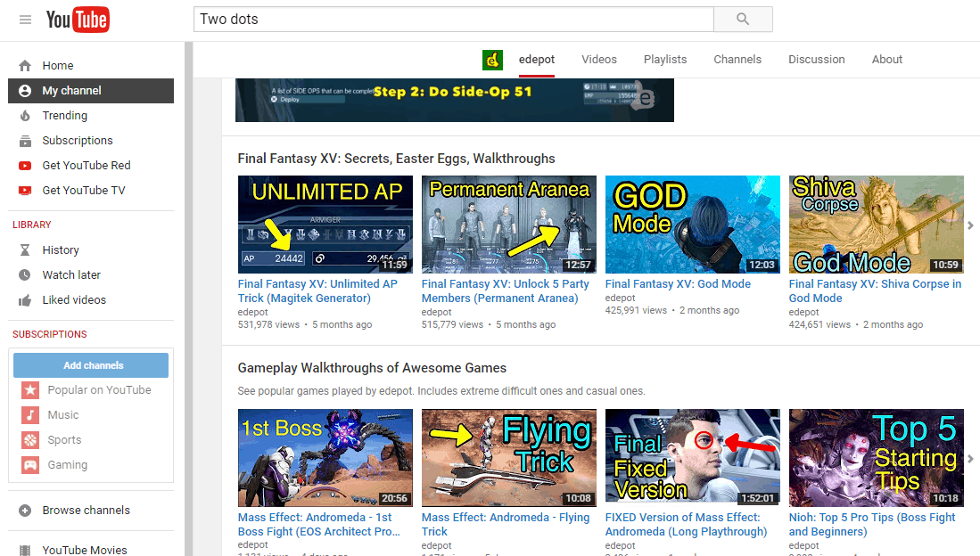Click edepot under Unlimited AP video
This screenshot has width=980, height=556.
pos(252,313)
